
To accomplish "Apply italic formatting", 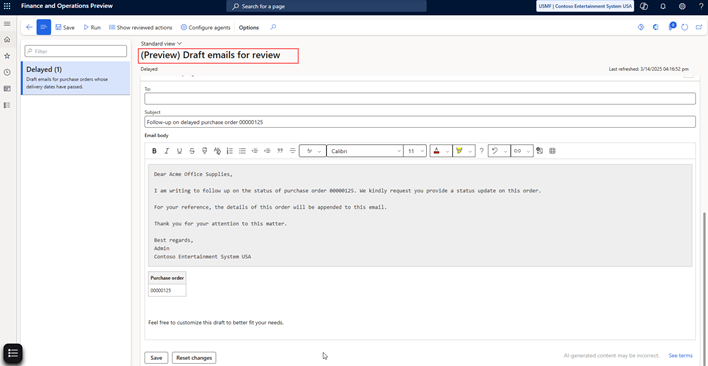I will [x=167, y=151].
